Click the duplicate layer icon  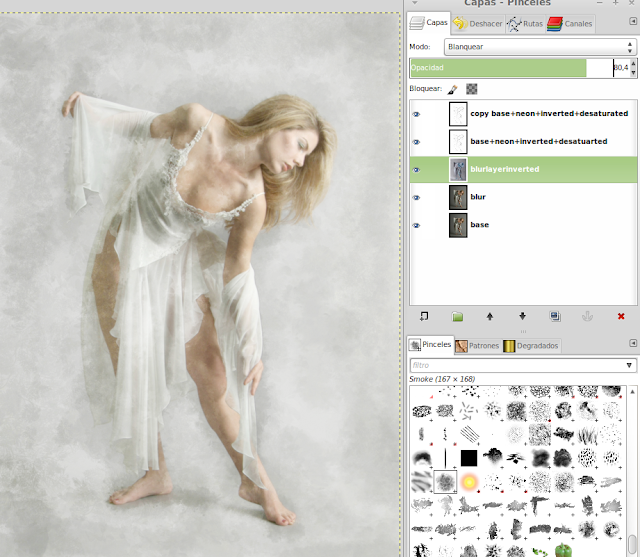pyautogui.click(x=555, y=316)
